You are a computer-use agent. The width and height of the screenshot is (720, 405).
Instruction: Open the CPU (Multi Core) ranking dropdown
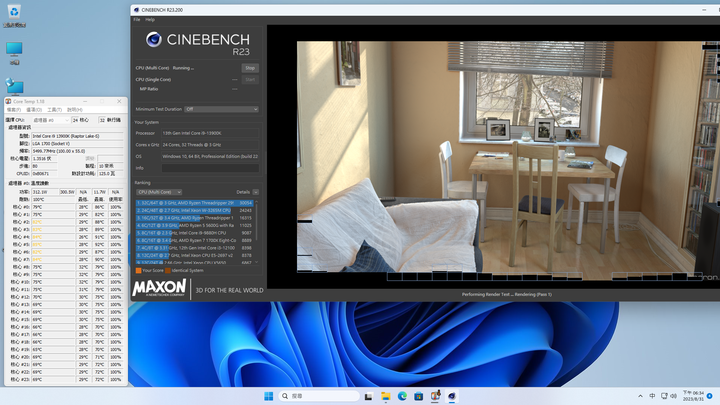[x=159, y=192]
